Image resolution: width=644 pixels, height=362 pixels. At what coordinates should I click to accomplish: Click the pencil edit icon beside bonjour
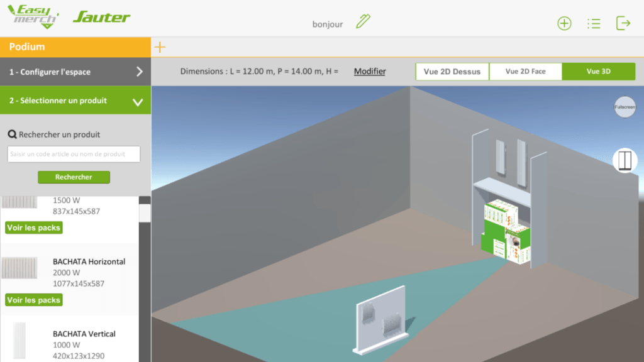tap(363, 21)
